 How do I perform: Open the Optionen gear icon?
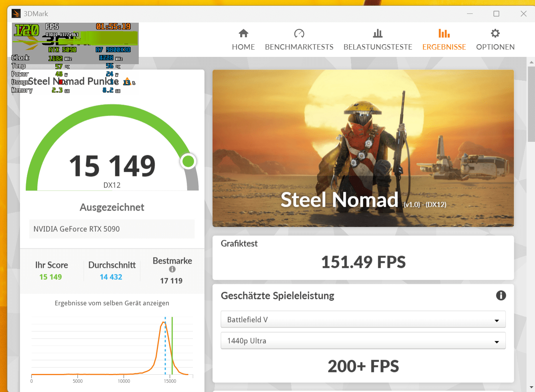coord(495,33)
